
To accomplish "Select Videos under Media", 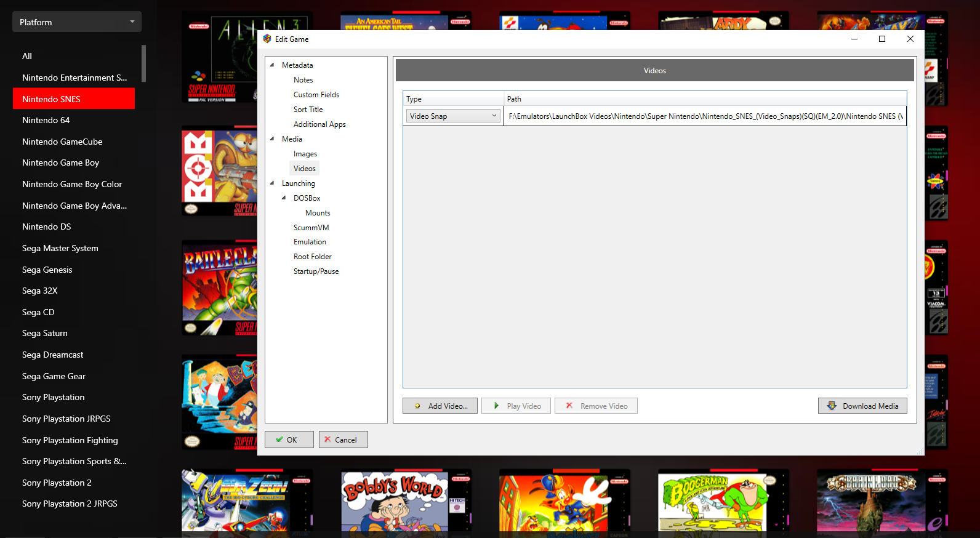I will 305,169.
